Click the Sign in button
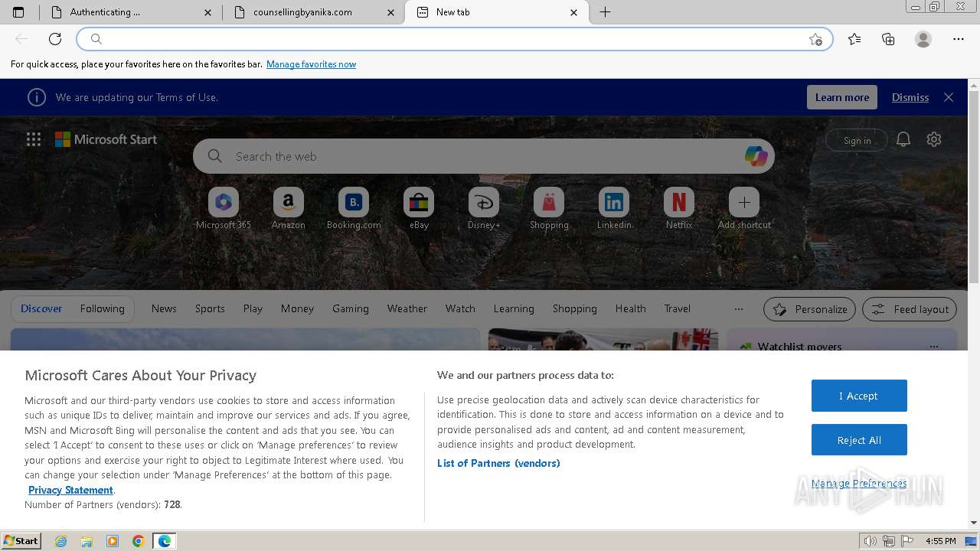 (857, 140)
